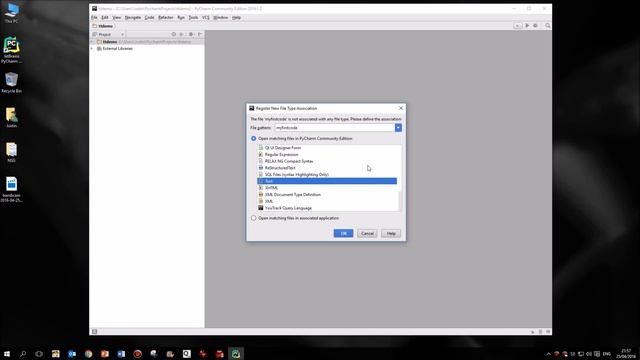Screen dimensions: 640x360
Task: Open the Help menu in menu bar
Action: click(236, 18)
